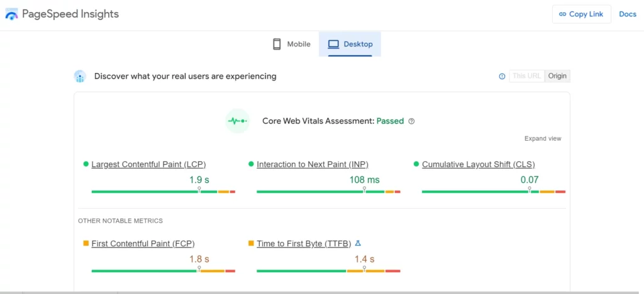Screen dimensions: 644x294
Task: Click the 1.4 s TTFB value
Action: click(x=364, y=259)
